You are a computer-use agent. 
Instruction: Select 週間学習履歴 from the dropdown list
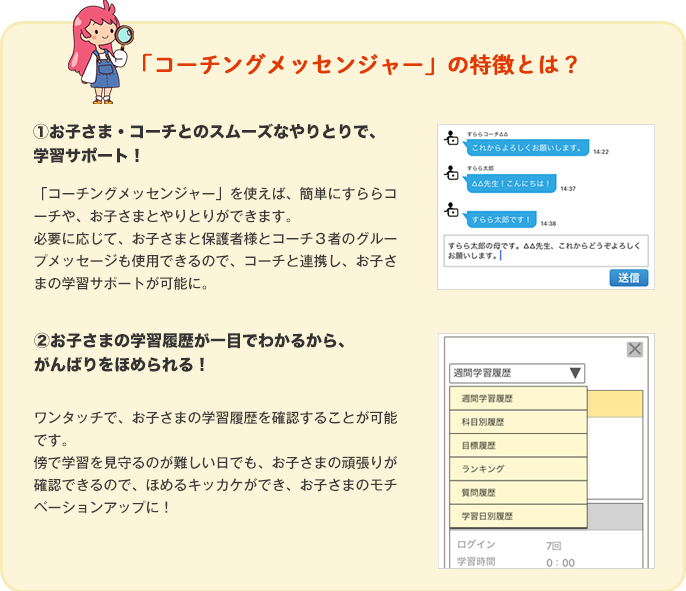[518, 398]
